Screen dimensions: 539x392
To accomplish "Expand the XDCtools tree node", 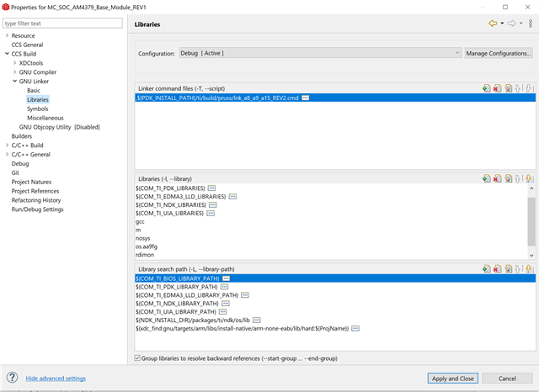I will point(15,63).
